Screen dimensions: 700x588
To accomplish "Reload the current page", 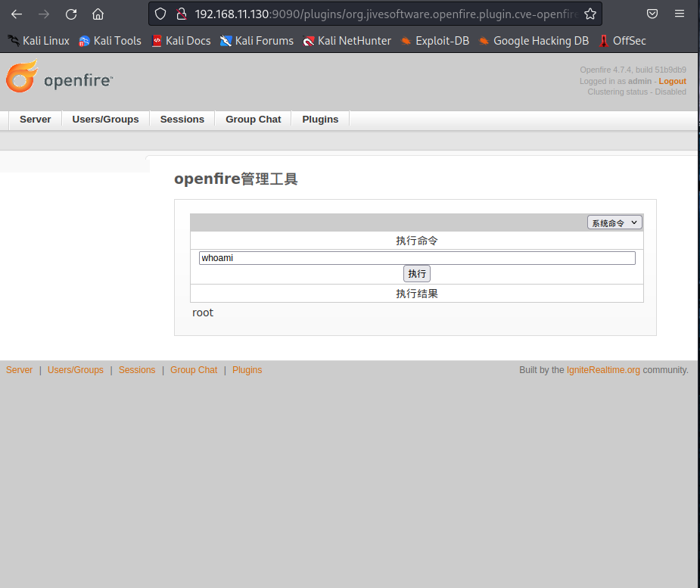I will click(x=71, y=14).
